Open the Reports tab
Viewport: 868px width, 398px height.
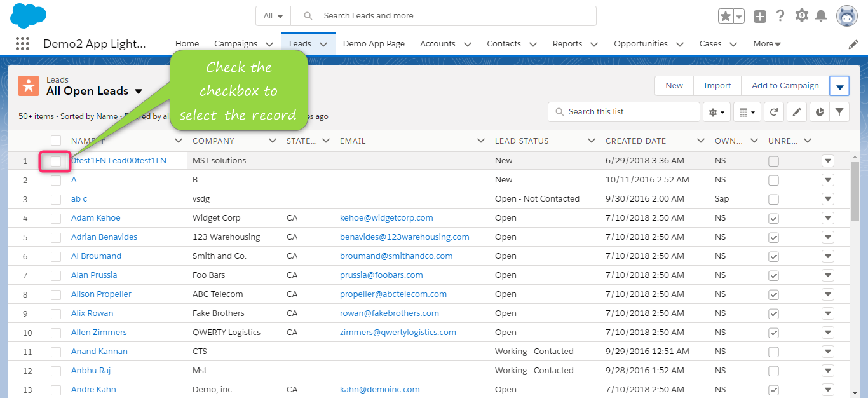pos(567,44)
